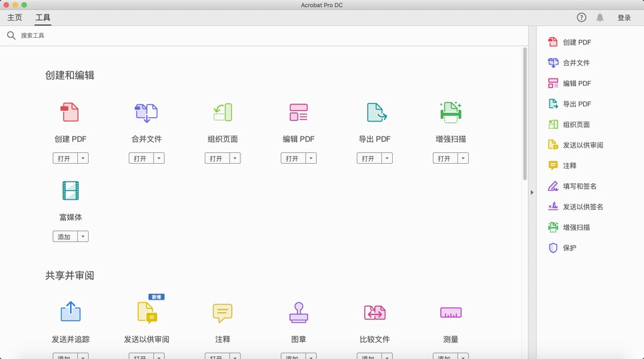
Task: Click the 新增 badge on 发送以供审阅
Action: pyautogui.click(x=157, y=297)
